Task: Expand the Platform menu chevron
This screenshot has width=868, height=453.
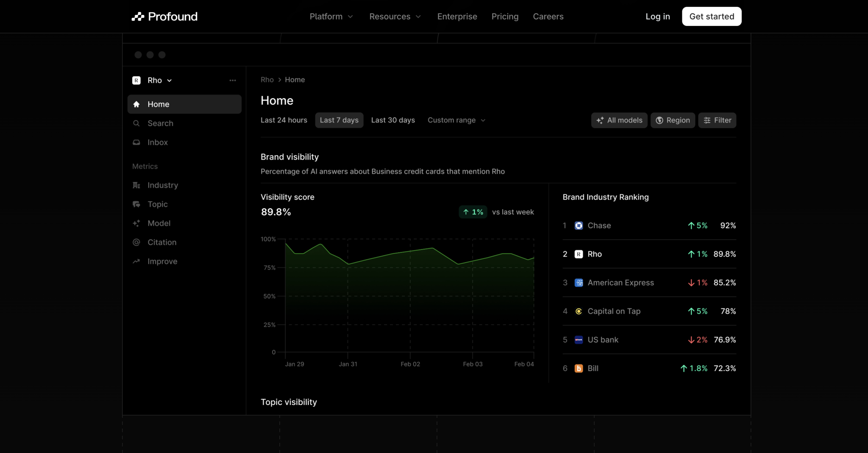Action: pyautogui.click(x=351, y=17)
